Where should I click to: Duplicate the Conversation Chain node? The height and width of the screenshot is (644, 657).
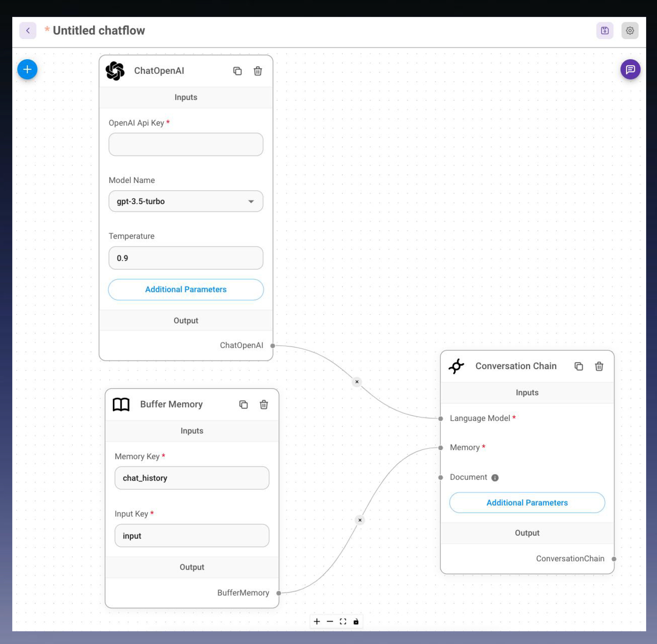579,366
